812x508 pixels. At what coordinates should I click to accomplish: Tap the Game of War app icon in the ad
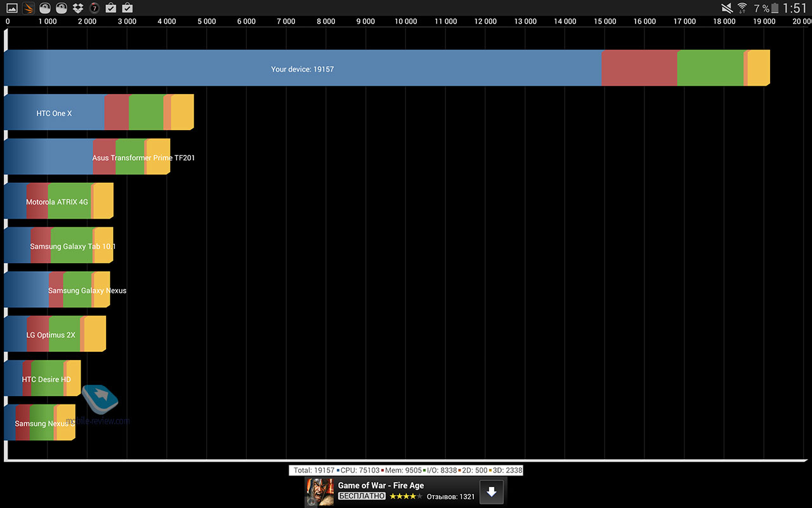pos(320,491)
